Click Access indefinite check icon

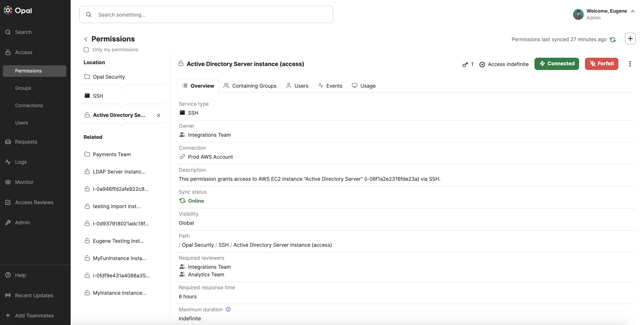(482, 64)
